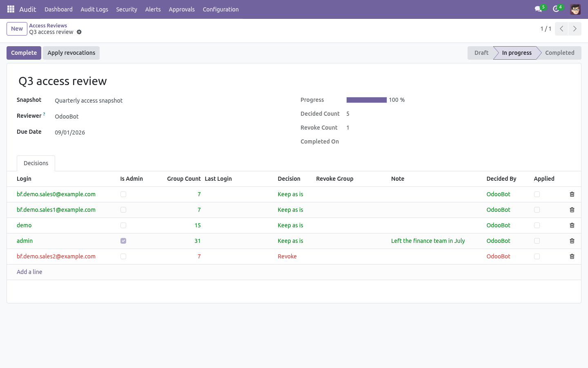Image resolution: width=588 pixels, height=368 pixels.
Task: Open the Audit Logs menu
Action: pos(94,9)
